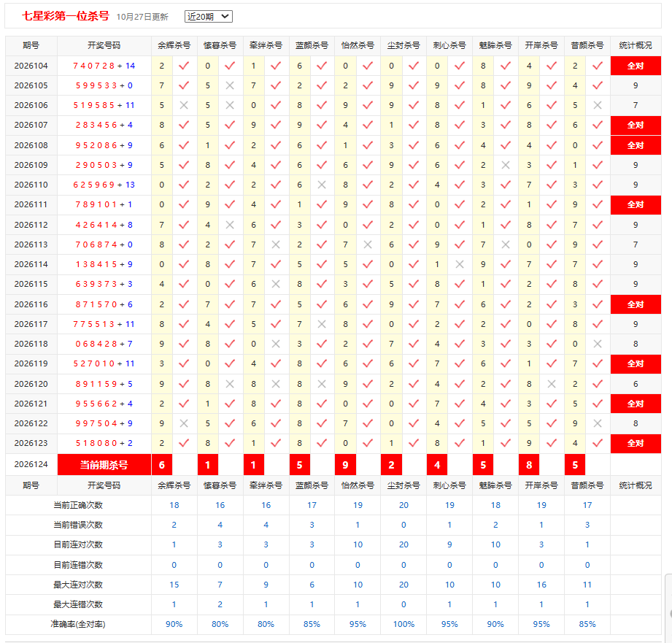
Task: Click period number 2026113
Action: point(31,245)
